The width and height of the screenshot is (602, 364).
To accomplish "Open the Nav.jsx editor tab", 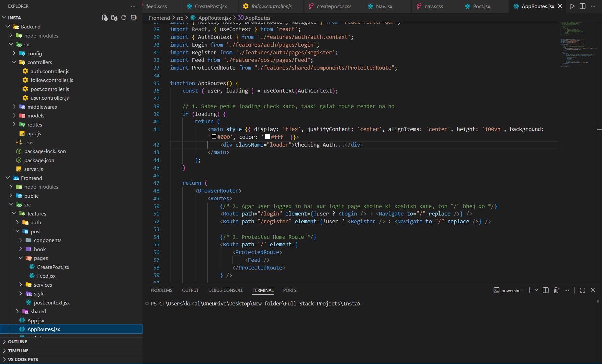I will pos(384,6).
